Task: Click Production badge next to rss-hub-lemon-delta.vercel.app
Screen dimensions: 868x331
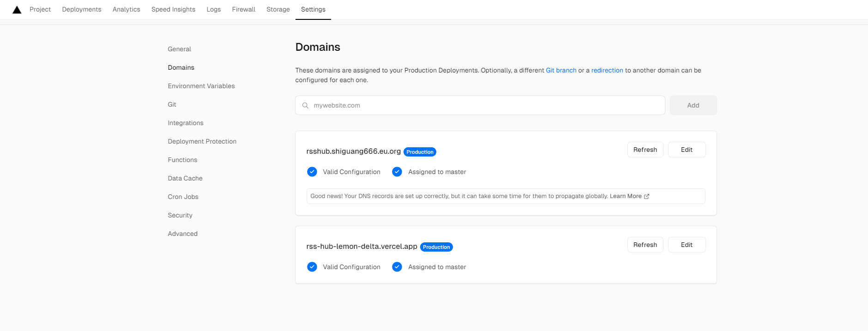Action: pyautogui.click(x=436, y=247)
